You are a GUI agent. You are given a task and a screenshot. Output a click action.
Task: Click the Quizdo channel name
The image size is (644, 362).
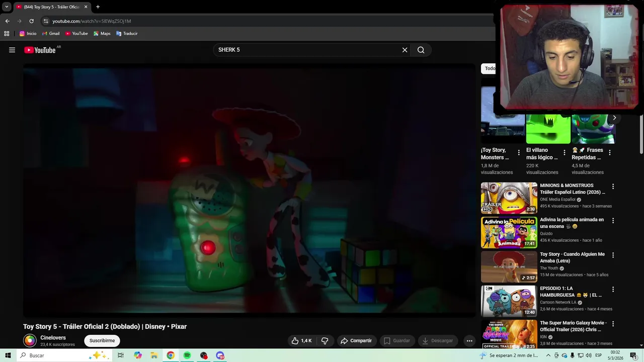click(x=546, y=234)
